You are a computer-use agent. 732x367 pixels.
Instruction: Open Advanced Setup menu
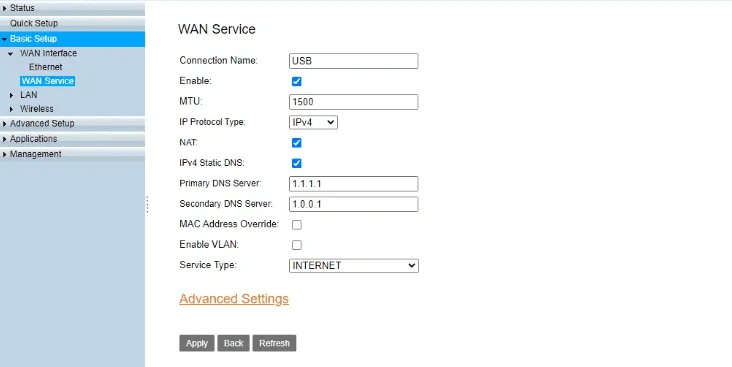[x=42, y=124]
